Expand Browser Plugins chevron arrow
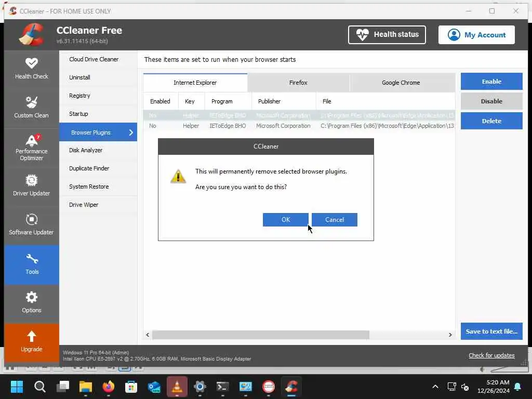The height and width of the screenshot is (399, 532). pyautogui.click(x=131, y=132)
